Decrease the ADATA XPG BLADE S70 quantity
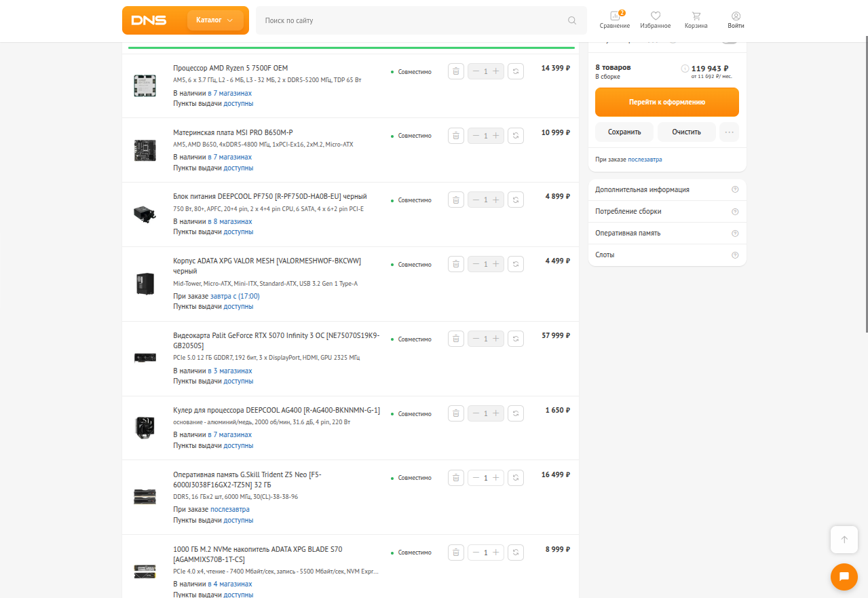 click(476, 553)
